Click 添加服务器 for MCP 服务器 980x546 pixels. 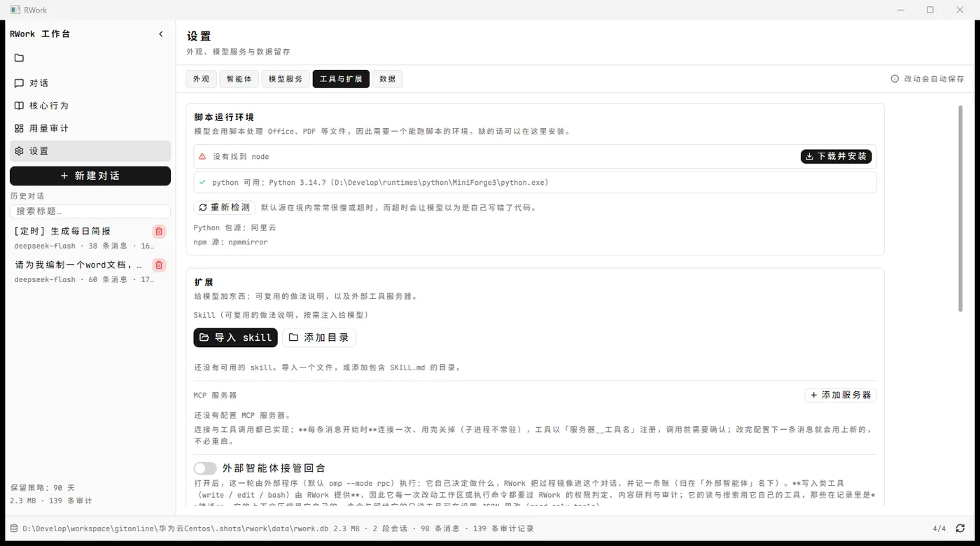[x=841, y=395]
